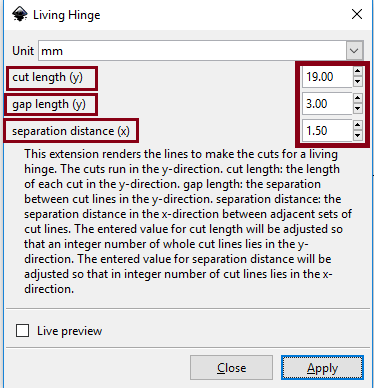The image size is (374, 388).
Task: Click the separation distance field showing 1.50
Action: 327,131
